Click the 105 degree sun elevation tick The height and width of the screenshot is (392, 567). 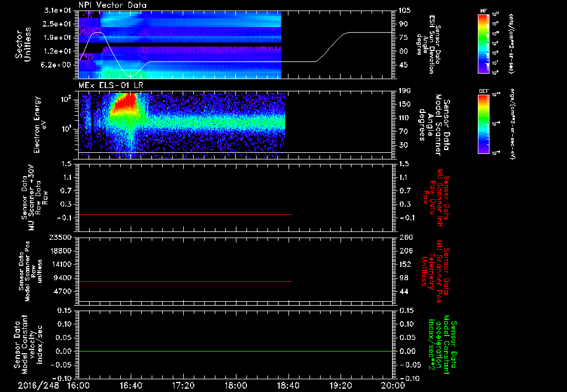click(x=405, y=11)
